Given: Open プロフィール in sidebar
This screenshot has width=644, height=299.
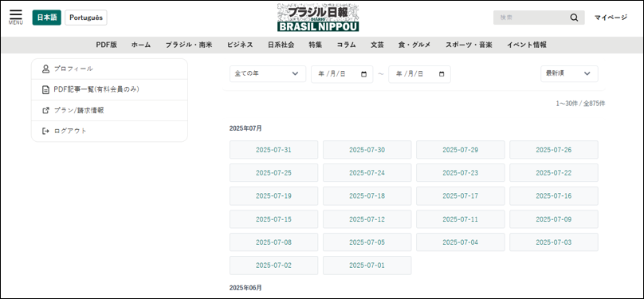Looking at the screenshot, I should coord(109,69).
